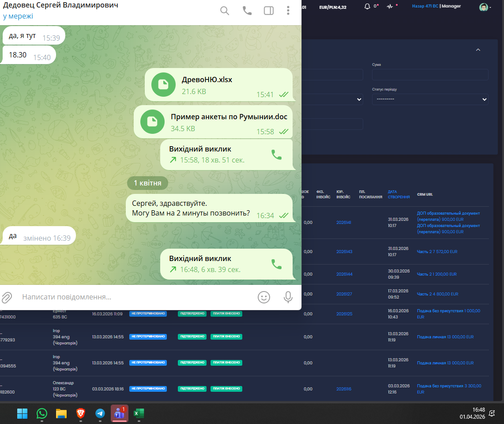The width and height of the screenshot is (504, 424).
Task: Call back from the 15:58 outgoing call
Action: pyautogui.click(x=276, y=155)
